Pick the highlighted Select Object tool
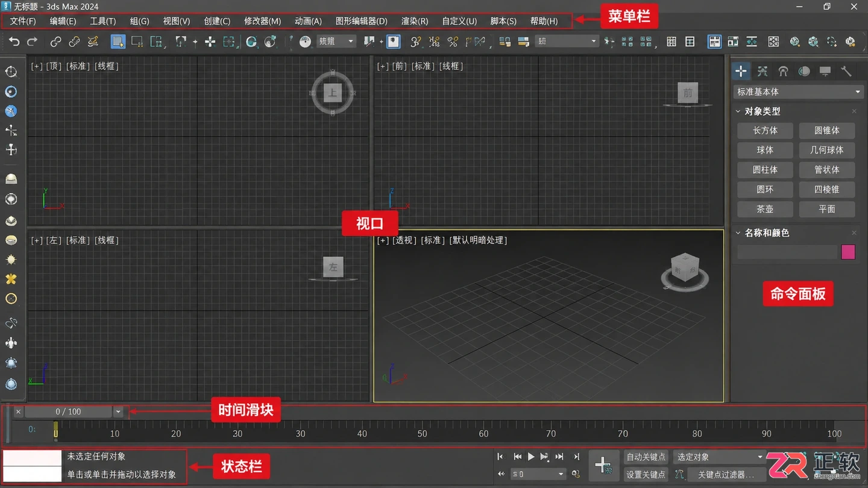 click(x=118, y=42)
